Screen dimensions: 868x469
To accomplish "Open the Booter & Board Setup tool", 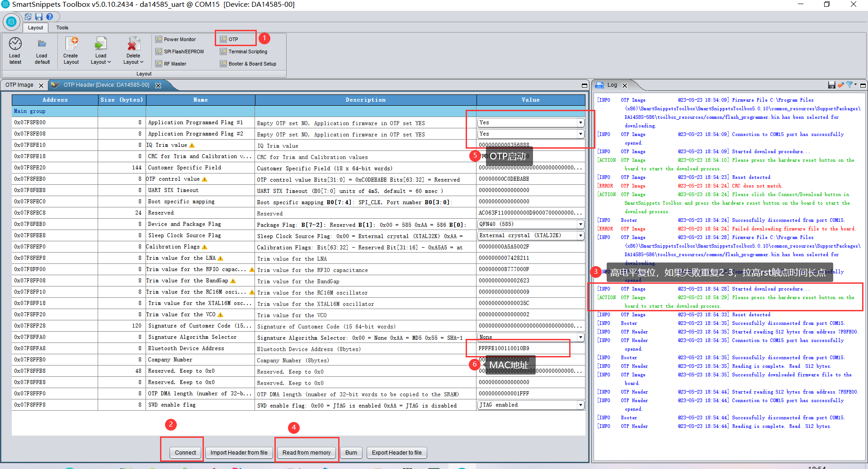I will 248,64.
